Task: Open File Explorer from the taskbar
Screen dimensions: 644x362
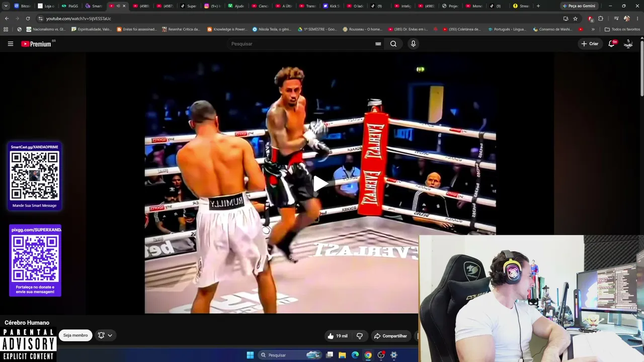Action: pyautogui.click(x=342, y=355)
